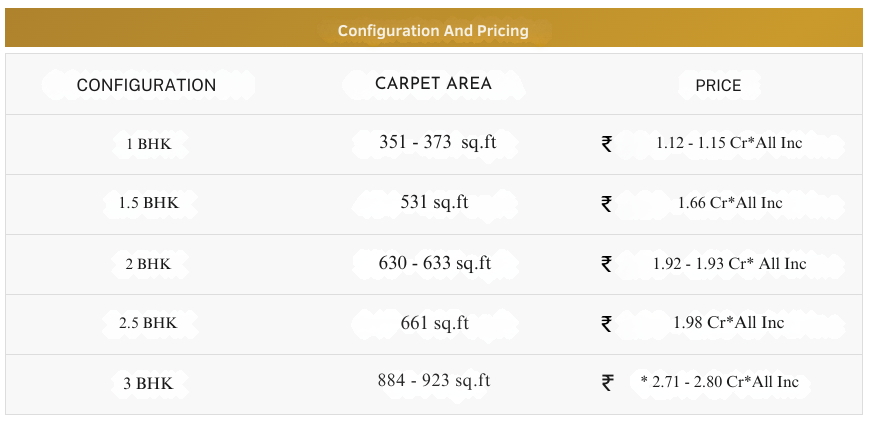Screen dimensions: 872x421
Task: Click the rupee symbol beside 1.98 Cr price
Action: pos(607,323)
